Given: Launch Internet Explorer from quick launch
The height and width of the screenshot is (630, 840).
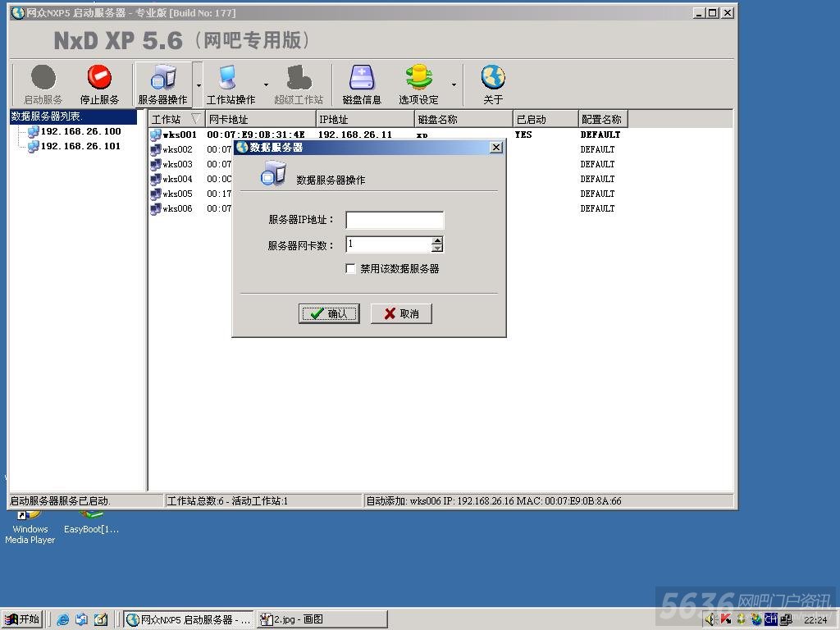Looking at the screenshot, I should 62,619.
